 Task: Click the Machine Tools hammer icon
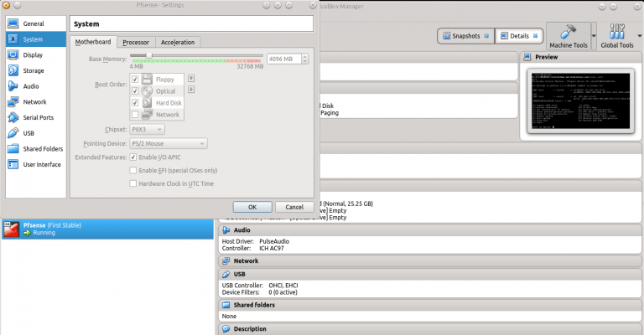tap(569, 32)
